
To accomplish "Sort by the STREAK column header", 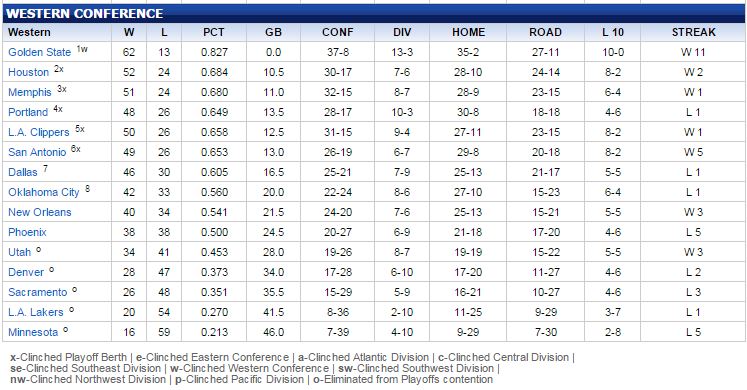I will [x=693, y=32].
